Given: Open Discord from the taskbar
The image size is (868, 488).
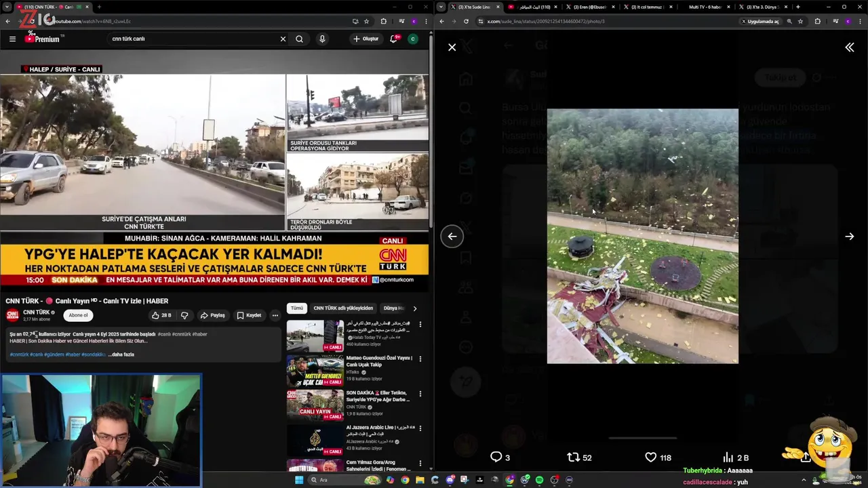Looking at the screenshot, I should click(450, 480).
